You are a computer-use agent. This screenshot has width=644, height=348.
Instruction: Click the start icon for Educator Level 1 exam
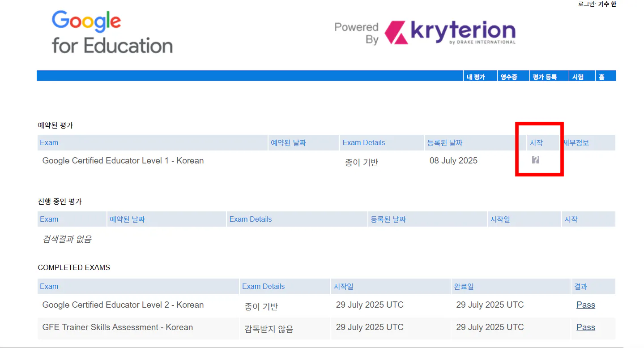535,159
